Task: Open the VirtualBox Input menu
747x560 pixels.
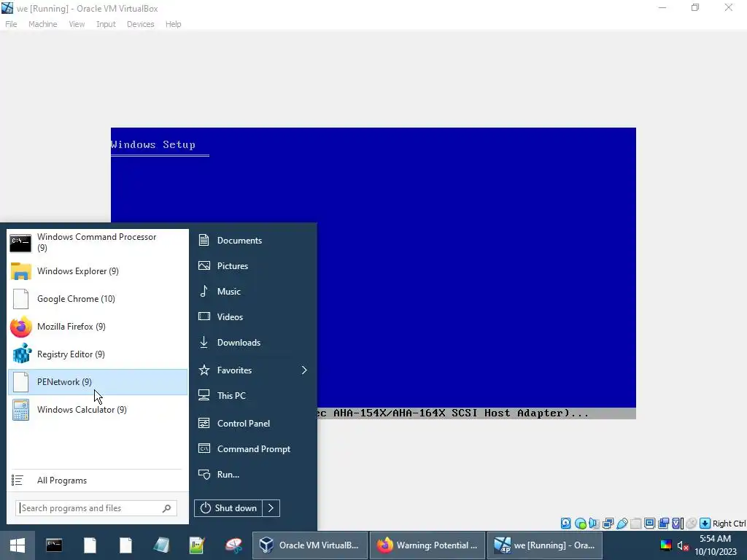Action: tap(106, 24)
